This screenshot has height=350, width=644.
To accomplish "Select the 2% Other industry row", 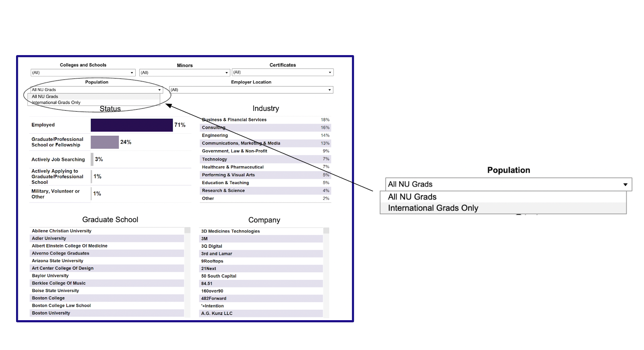I will (266, 198).
